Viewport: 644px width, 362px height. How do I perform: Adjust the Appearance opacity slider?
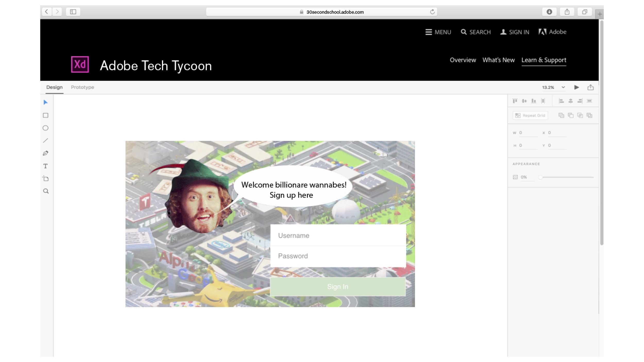coord(541,177)
